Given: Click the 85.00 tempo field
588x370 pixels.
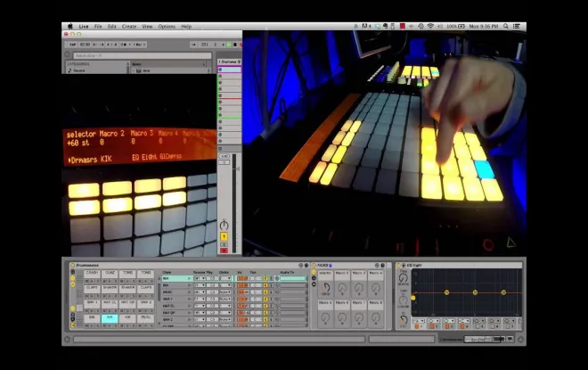Looking at the screenshot, I should tap(86, 45).
